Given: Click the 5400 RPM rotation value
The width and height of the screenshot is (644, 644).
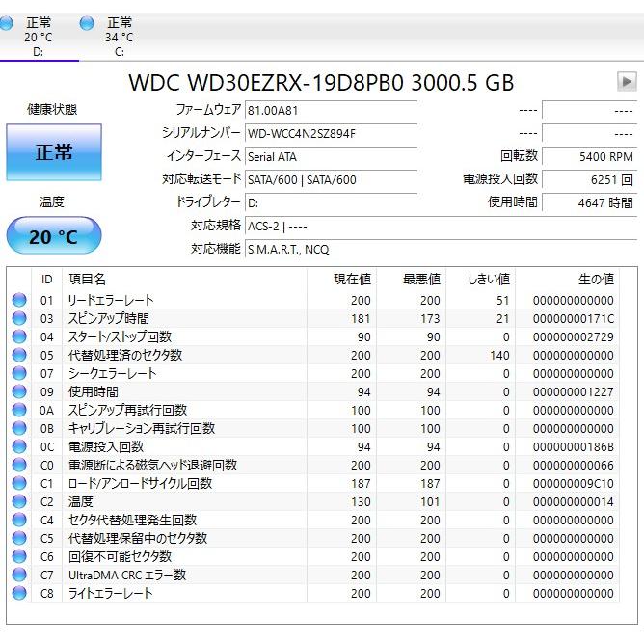Looking at the screenshot, I should 590,156.
